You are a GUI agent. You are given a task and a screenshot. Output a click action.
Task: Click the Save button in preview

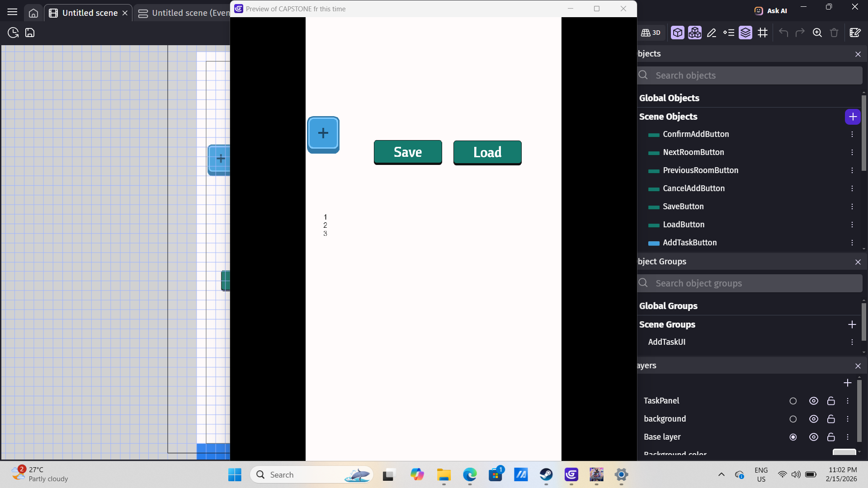[x=407, y=152]
